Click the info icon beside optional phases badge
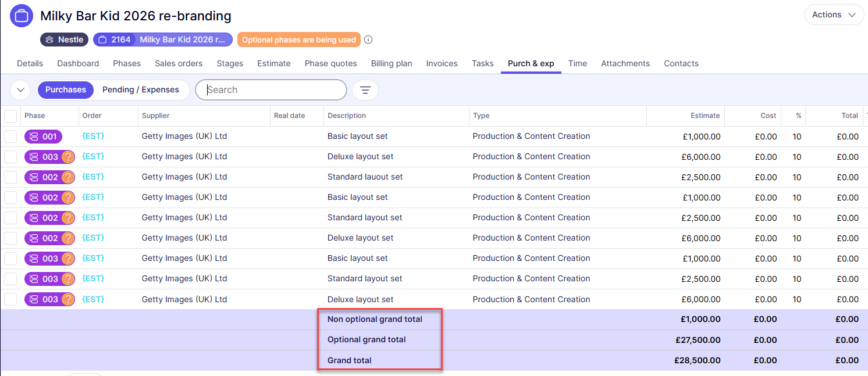Image resolution: width=868 pixels, height=376 pixels. point(368,40)
